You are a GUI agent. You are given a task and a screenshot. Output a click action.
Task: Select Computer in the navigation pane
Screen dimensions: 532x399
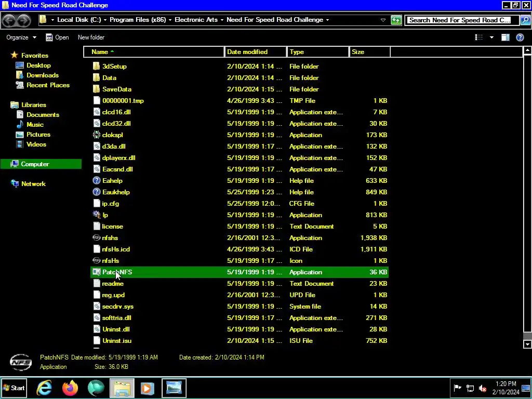click(x=41, y=164)
